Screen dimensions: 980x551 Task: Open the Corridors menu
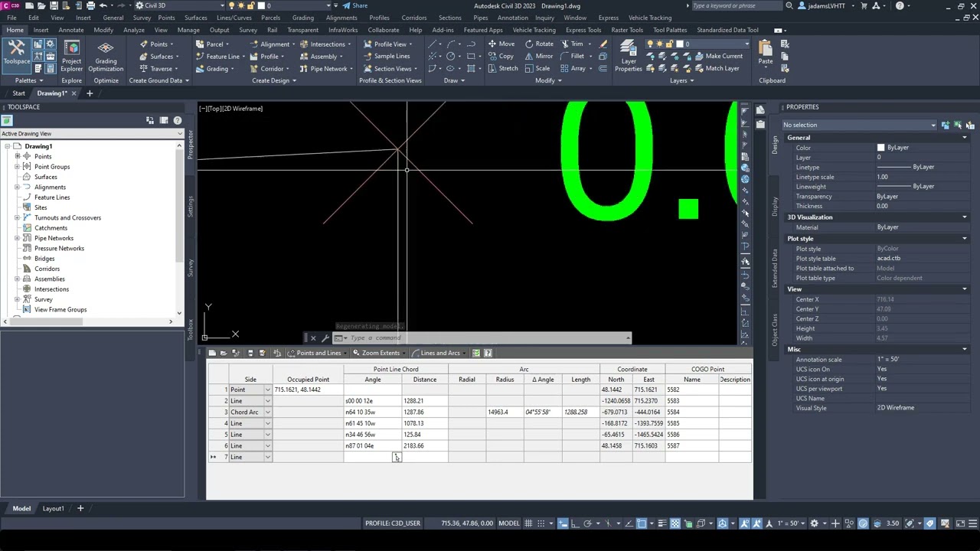coord(414,18)
